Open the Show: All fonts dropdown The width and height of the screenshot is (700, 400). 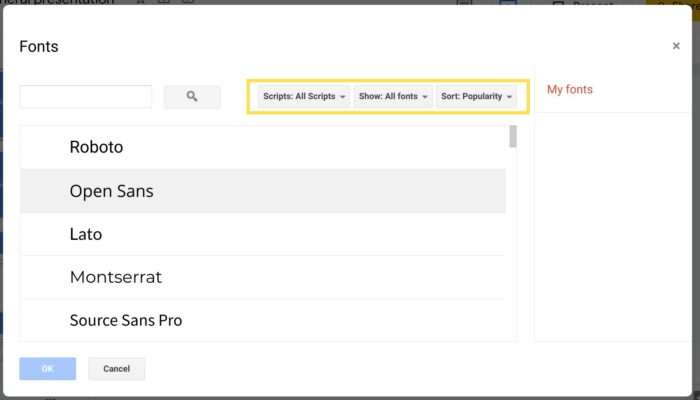(393, 96)
